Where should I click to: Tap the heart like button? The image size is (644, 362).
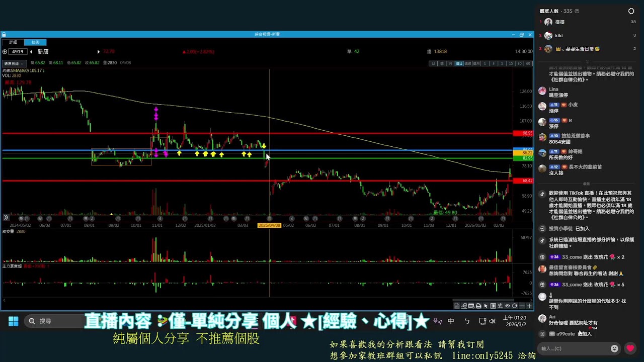[630, 348]
